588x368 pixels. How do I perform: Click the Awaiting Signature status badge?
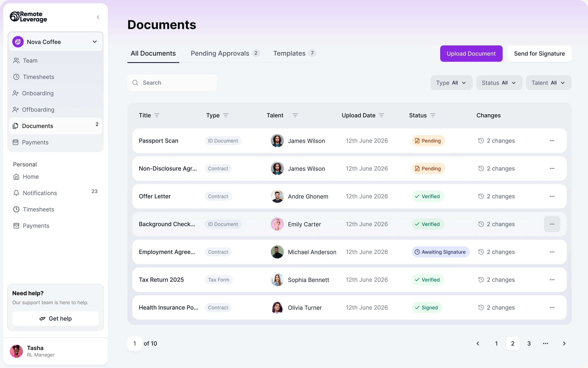coord(441,252)
